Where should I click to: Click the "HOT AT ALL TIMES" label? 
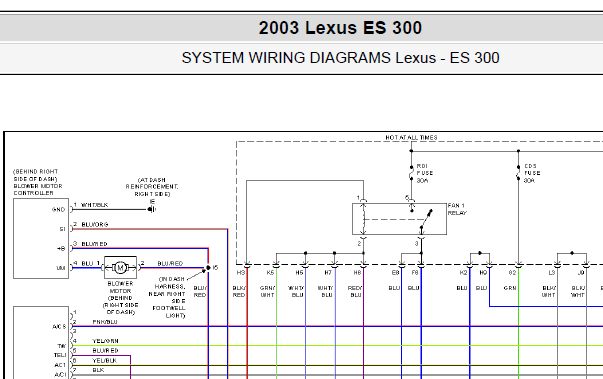pyautogui.click(x=411, y=137)
